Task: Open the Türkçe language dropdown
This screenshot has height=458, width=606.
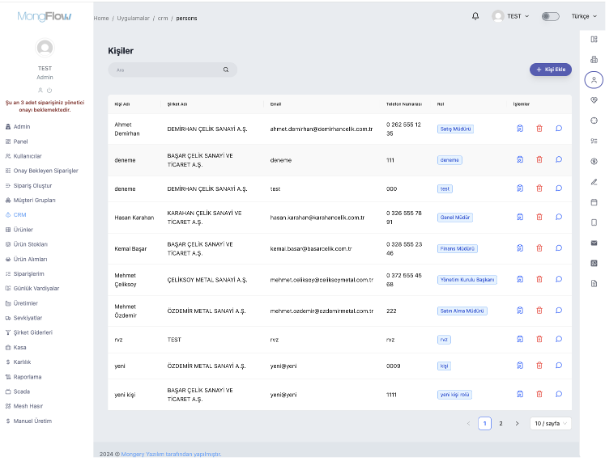Action: click(584, 16)
